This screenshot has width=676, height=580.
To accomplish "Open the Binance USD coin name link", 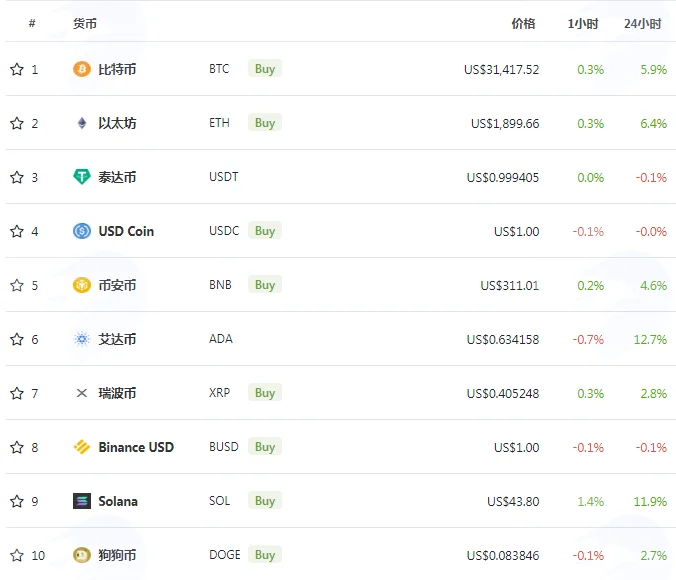I will click(x=136, y=447).
